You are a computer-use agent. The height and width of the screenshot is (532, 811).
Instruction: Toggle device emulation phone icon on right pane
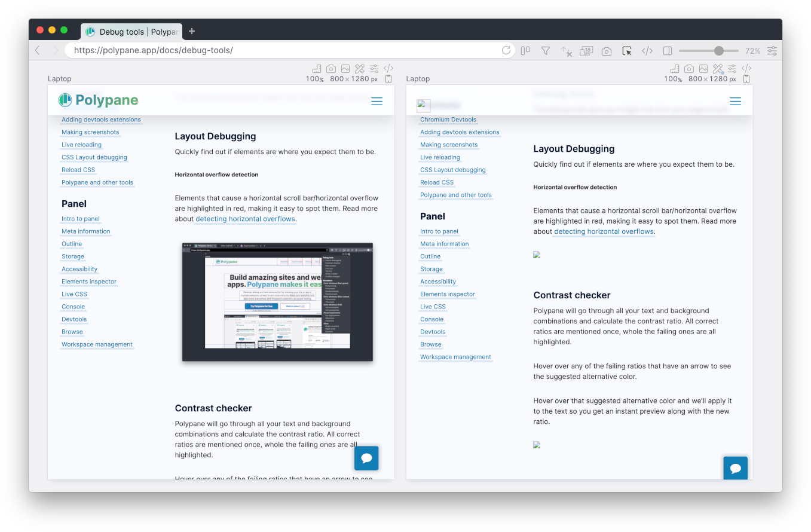coord(747,79)
